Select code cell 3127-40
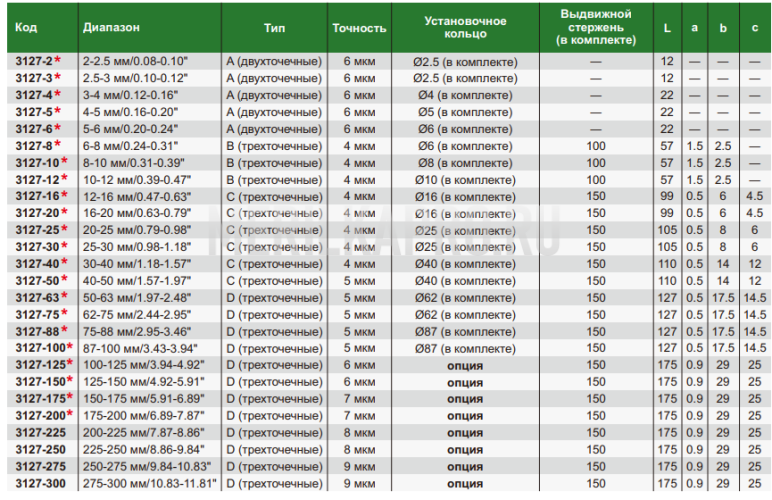Viewport: 772px width, 500px height. [x=41, y=264]
